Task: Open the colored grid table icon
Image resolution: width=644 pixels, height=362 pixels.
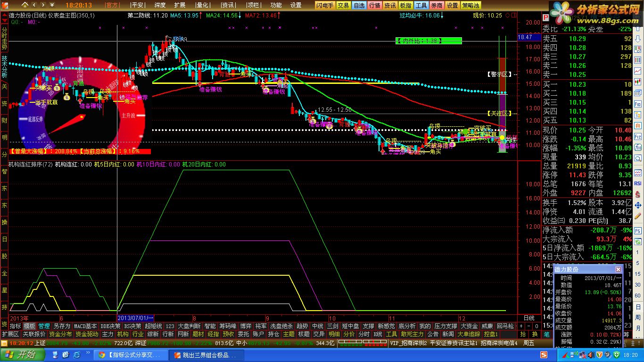Action: (x=638, y=59)
